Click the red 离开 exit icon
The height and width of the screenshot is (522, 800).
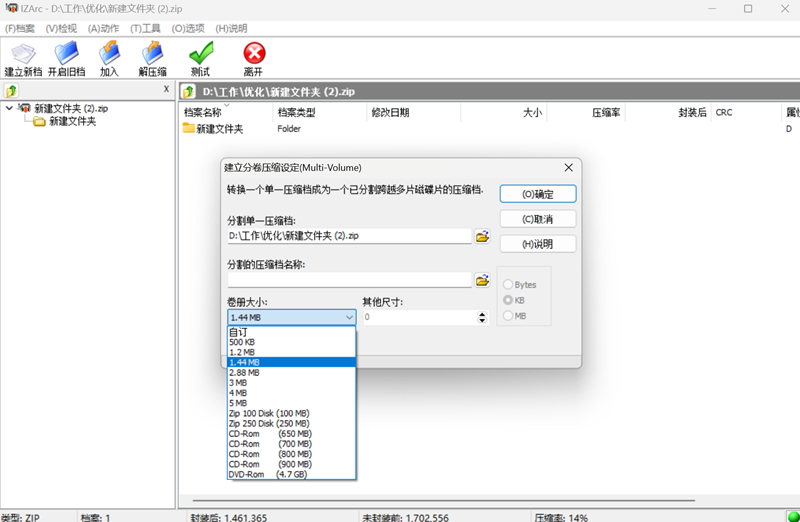coord(254,60)
